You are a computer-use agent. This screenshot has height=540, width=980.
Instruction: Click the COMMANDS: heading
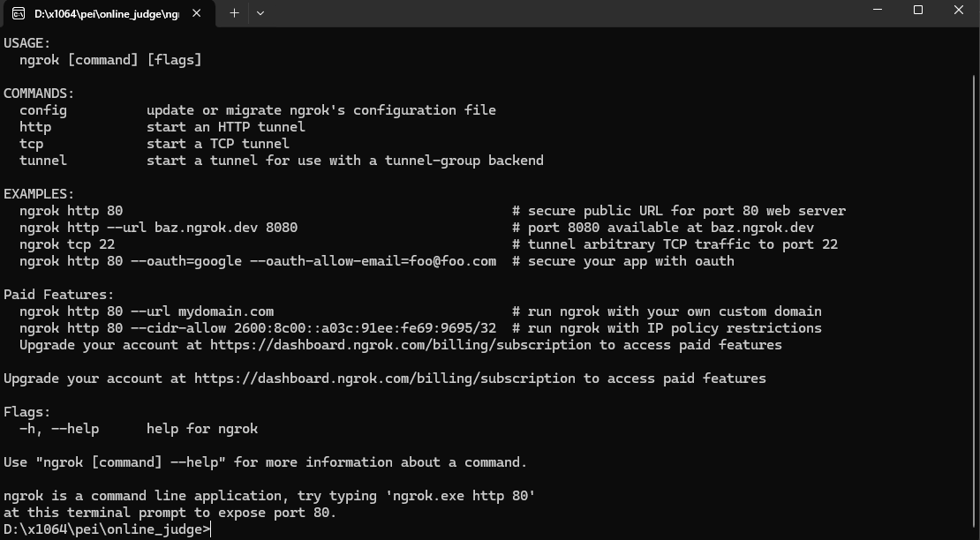pyautogui.click(x=39, y=94)
